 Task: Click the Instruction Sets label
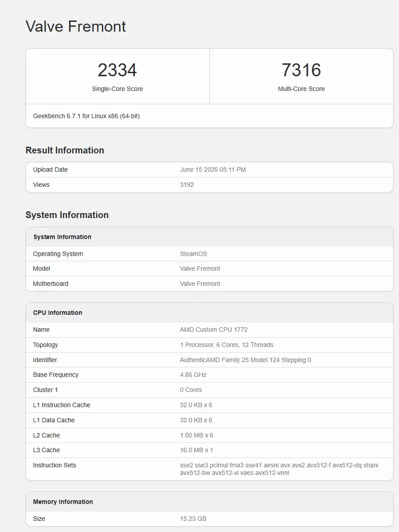tap(54, 466)
